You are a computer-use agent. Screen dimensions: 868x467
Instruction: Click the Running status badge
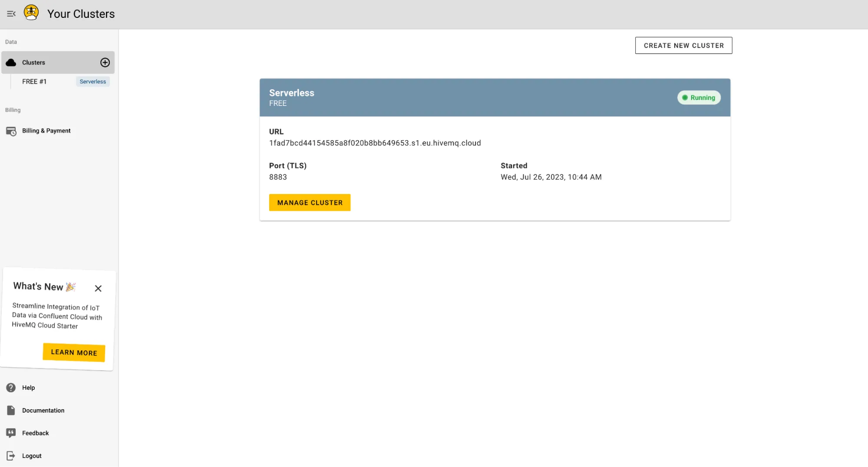point(699,98)
